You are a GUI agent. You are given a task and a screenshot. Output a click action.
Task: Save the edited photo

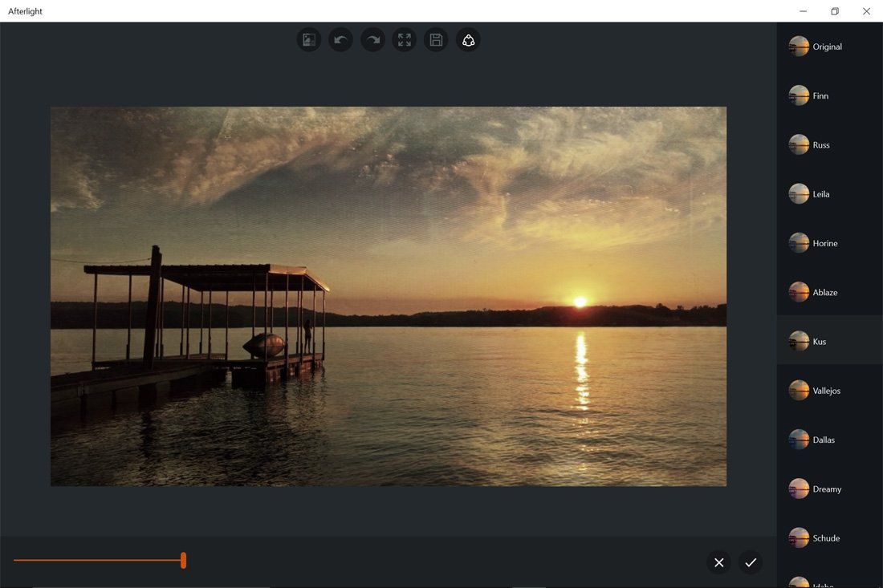click(436, 39)
